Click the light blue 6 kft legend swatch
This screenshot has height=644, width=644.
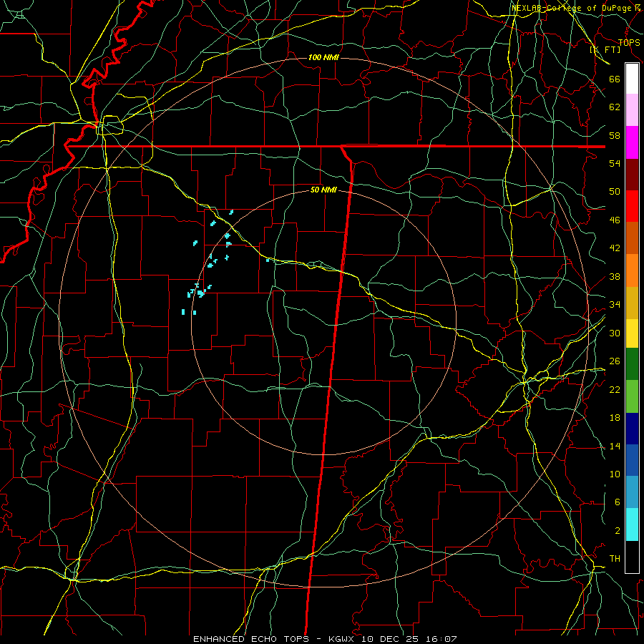click(x=632, y=492)
